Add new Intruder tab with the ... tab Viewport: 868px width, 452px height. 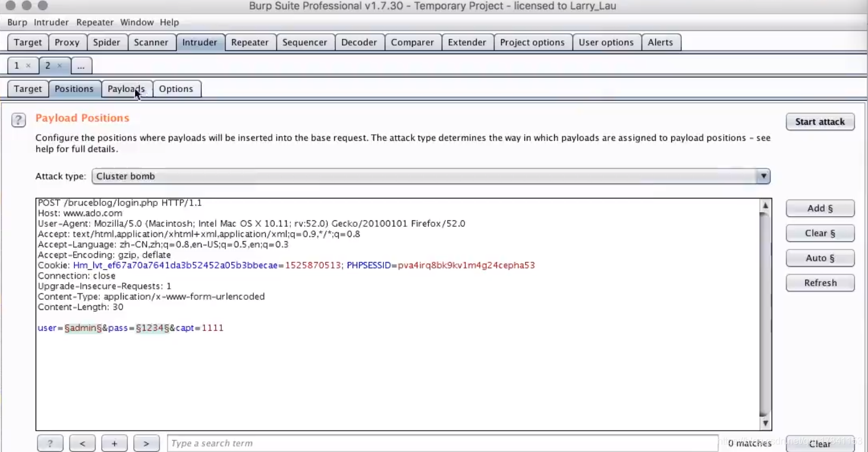pos(81,66)
